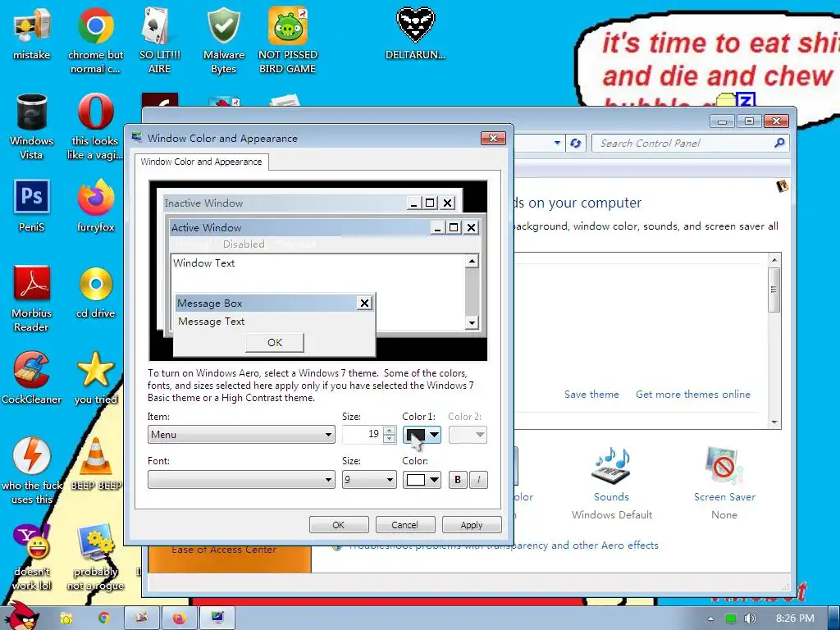Select the Yahoo 'doesn't work lol' icon
The height and width of the screenshot is (630, 840).
tap(32, 557)
